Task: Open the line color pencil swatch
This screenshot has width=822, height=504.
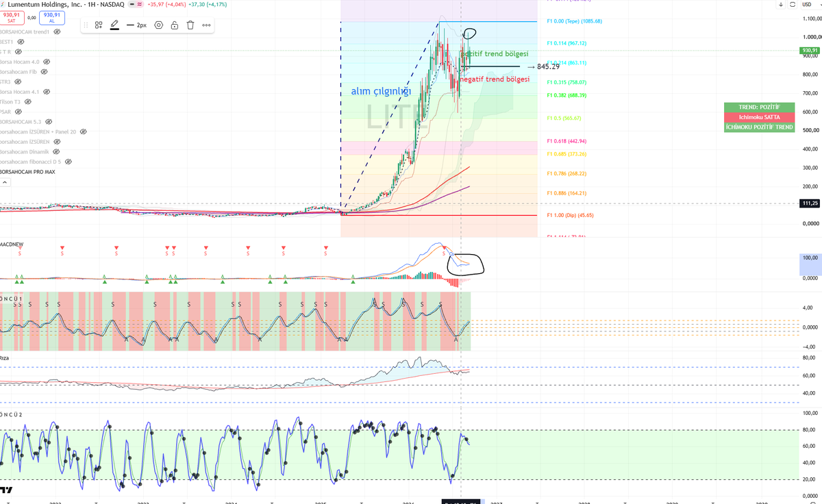Action: [114, 25]
